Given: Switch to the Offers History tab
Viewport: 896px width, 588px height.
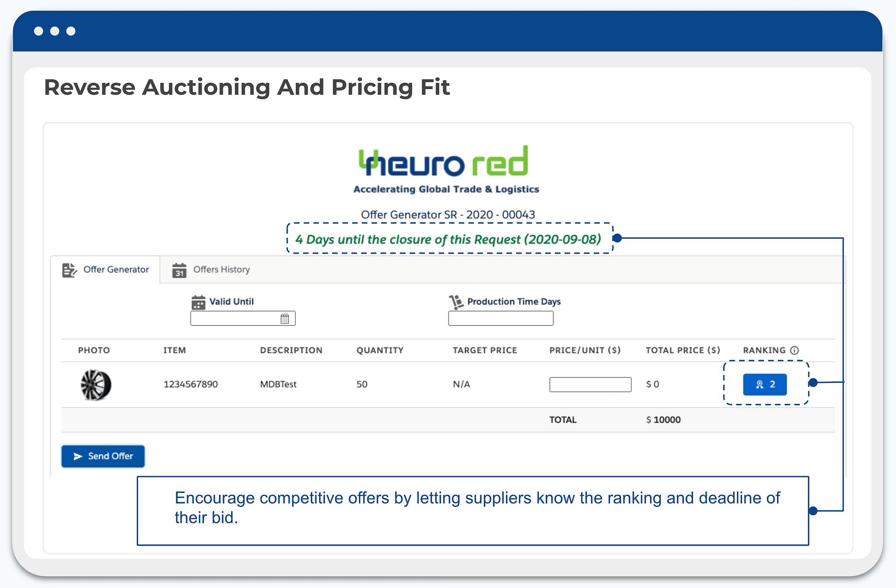Looking at the screenshot, I should click(x=221, y=270).
